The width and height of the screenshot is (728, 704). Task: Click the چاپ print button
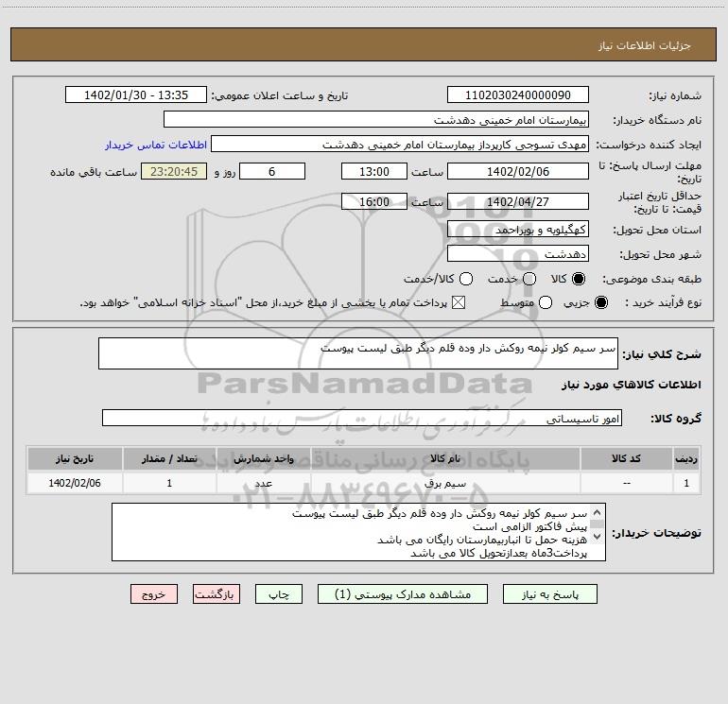pyautogui.click(x=279, y=594)
